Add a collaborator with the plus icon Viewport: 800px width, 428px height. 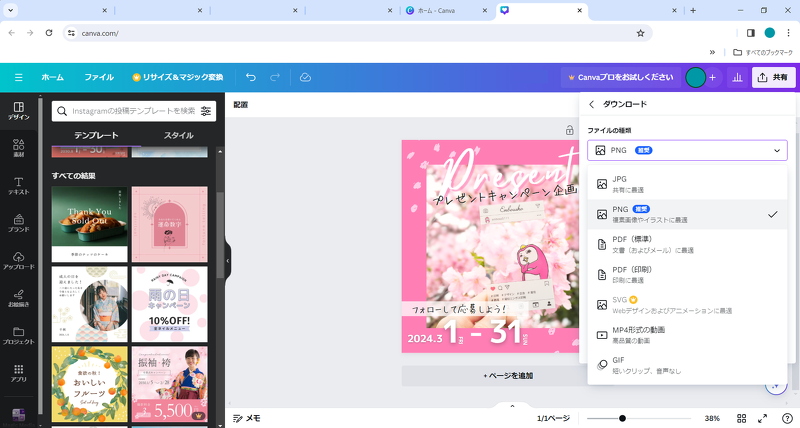point(712,78)
